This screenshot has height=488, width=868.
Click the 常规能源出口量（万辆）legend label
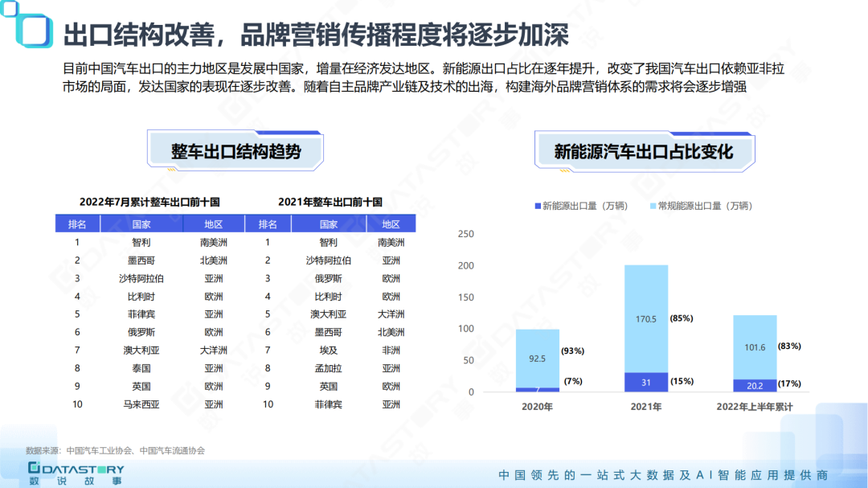coord(705,206)
